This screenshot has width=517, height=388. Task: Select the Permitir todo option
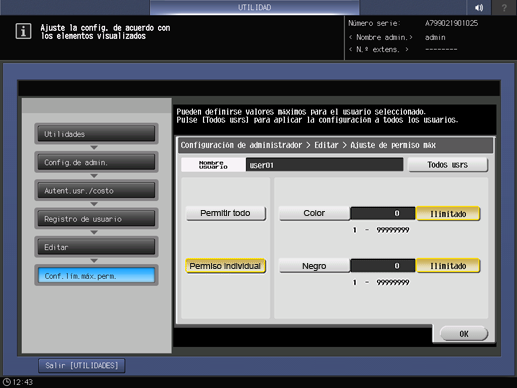225,213
